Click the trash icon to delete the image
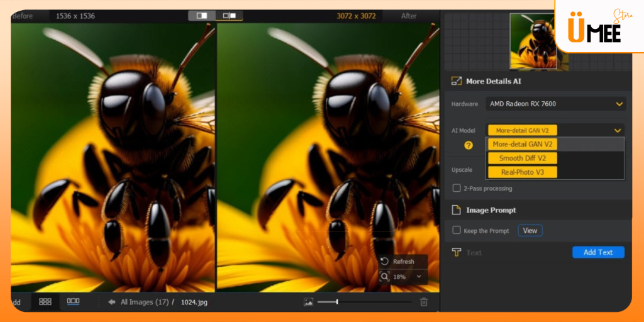 point(424,302)
